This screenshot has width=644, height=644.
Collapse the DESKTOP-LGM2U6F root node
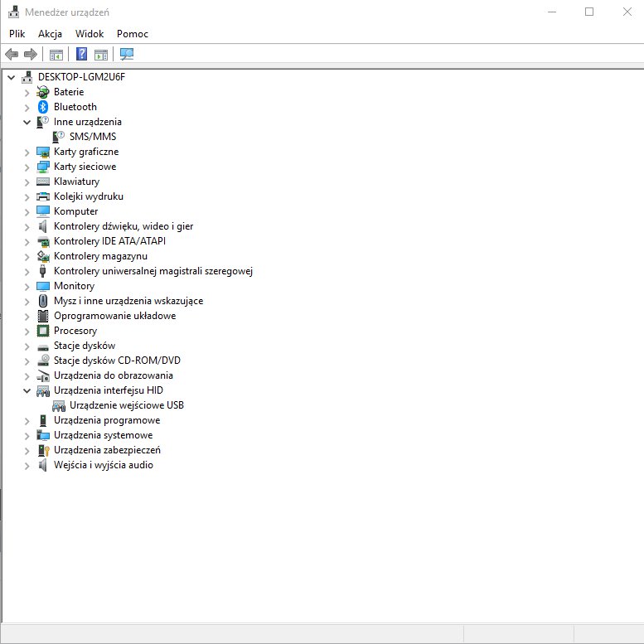pyautogui.click(x=11, y=77)
